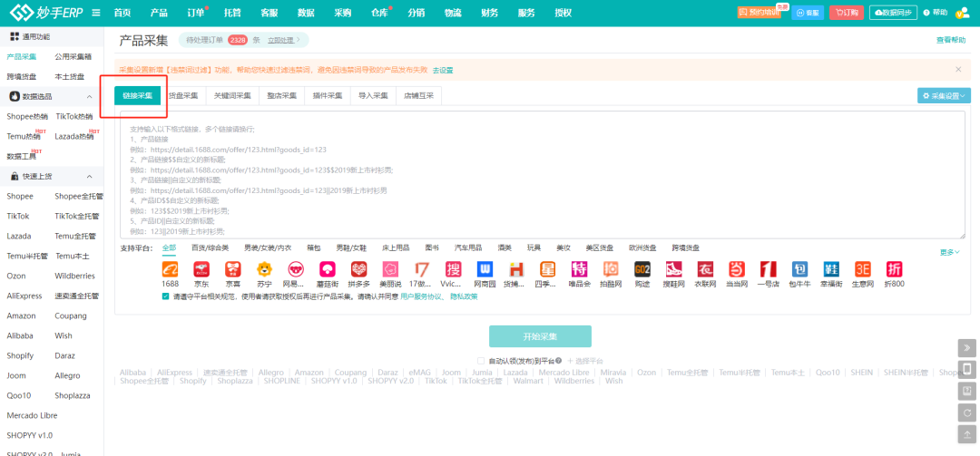Open the 产品 top menu
The image size is (980, 456).
tap(159, 13)
